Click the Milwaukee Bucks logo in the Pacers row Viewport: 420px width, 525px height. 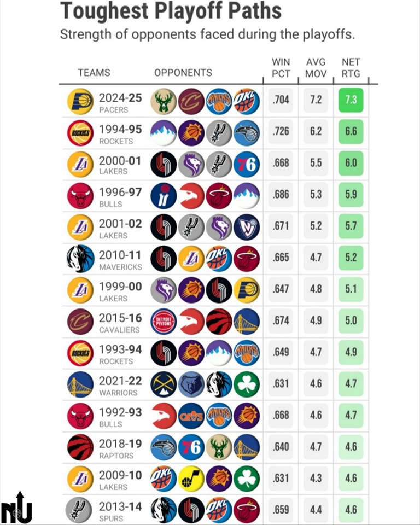coord(164,102)
